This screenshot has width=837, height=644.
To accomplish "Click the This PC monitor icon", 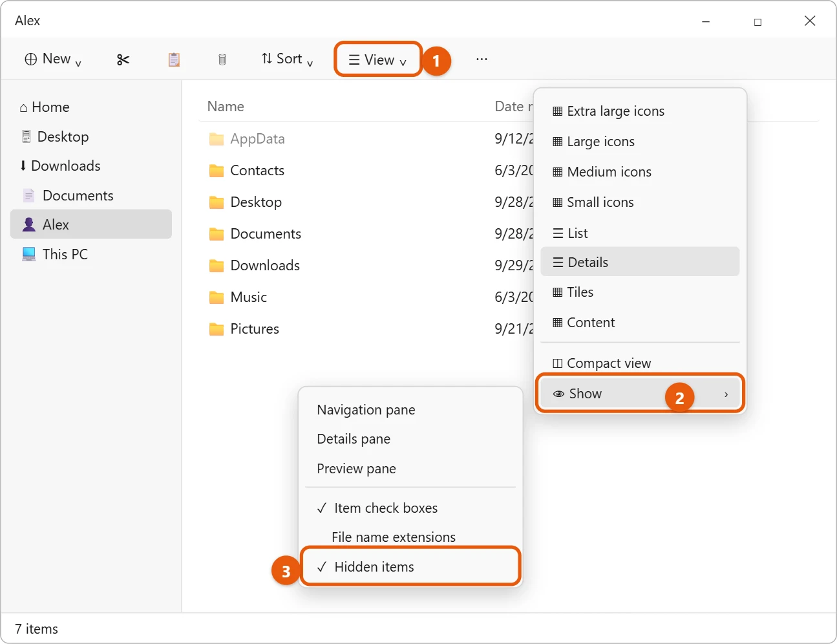I will tap(29, 254).
